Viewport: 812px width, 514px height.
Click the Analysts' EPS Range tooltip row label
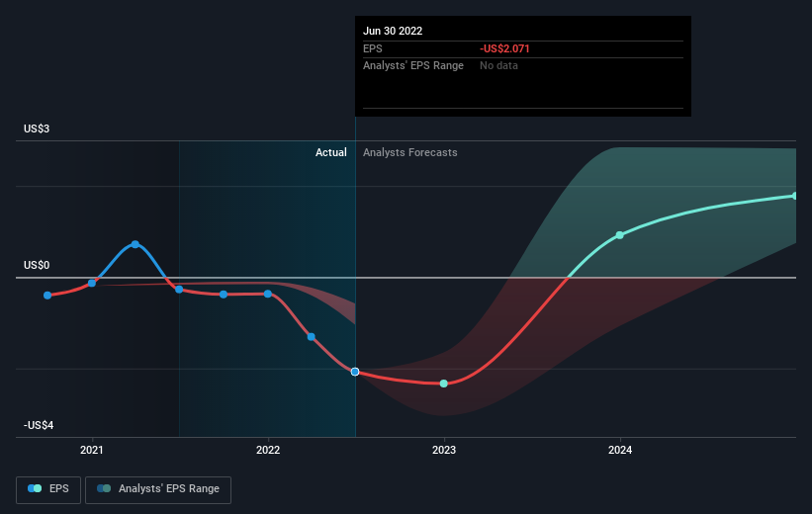(x=413, y=65)
